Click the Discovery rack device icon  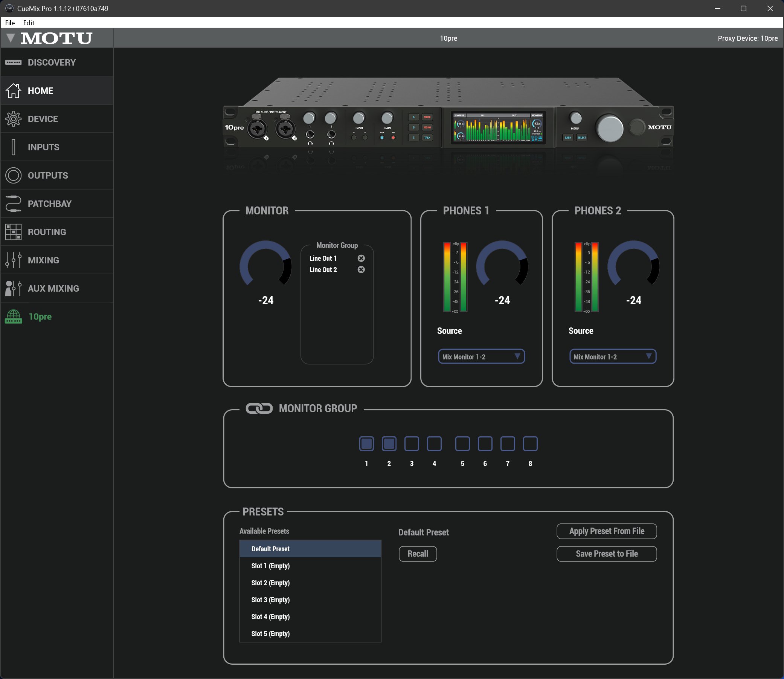pyautogui.click(x=13, y=62)
